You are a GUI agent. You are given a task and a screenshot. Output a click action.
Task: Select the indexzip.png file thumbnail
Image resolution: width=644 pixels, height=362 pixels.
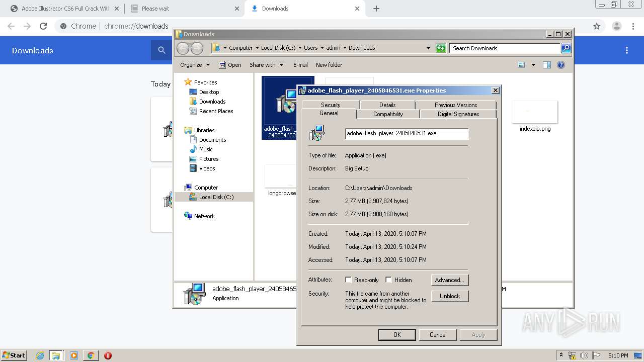click(x=535, y=112)
